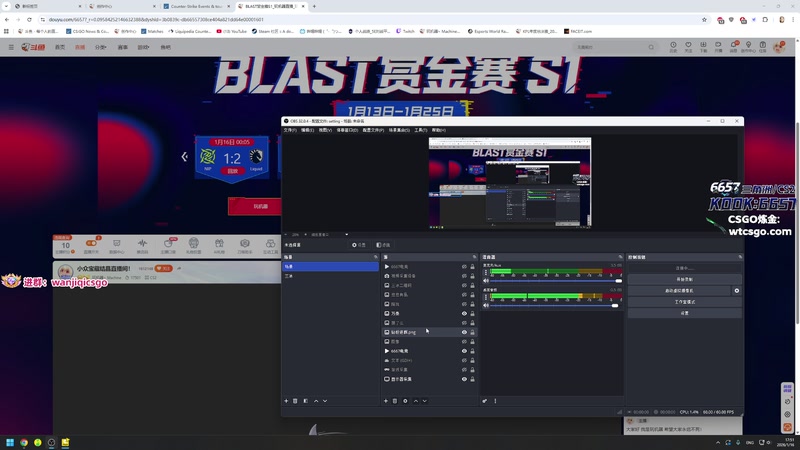800x450 pixels.
Task: Click the browser address bar URL
Action: 156,19
